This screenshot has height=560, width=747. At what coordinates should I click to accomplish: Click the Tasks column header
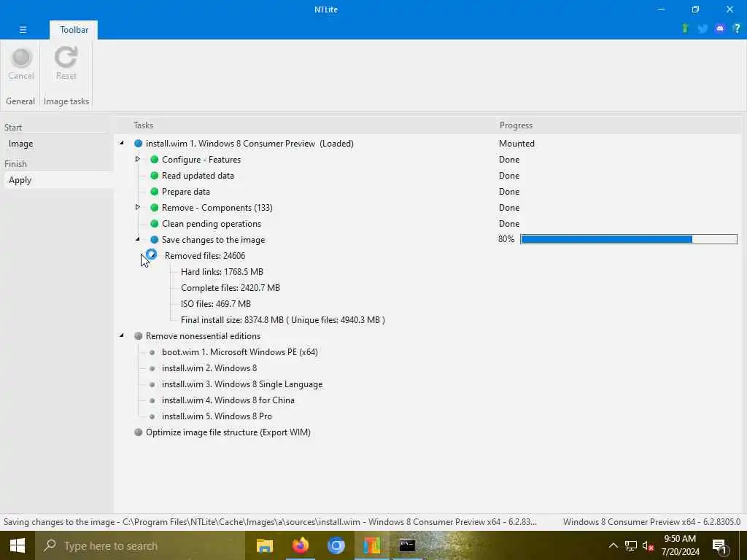[144, 125]
